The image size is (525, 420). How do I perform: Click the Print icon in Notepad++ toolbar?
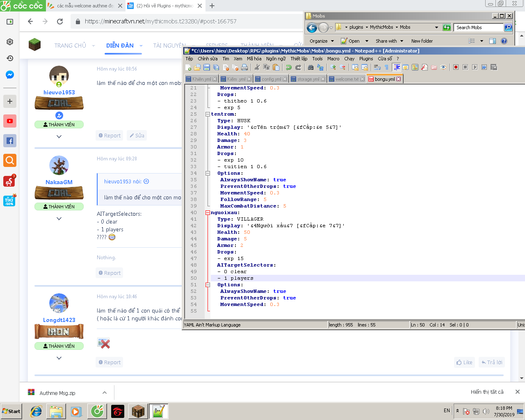click(244, 67)
